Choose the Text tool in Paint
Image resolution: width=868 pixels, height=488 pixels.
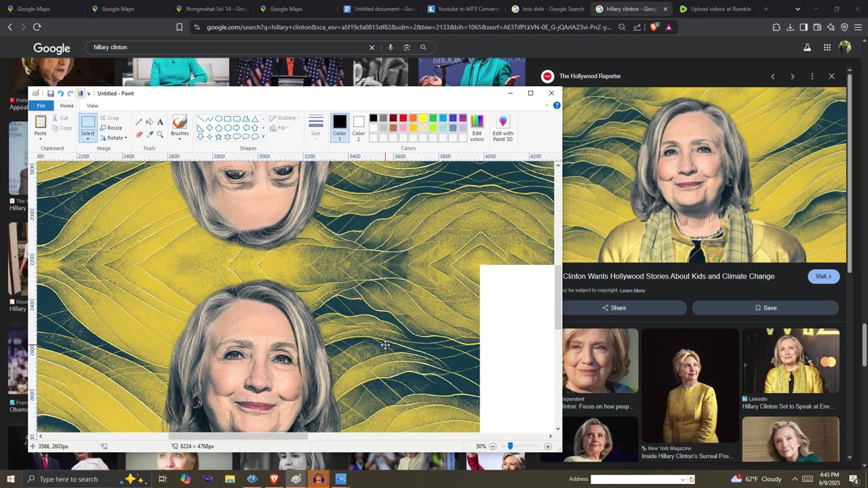[160, 122]
